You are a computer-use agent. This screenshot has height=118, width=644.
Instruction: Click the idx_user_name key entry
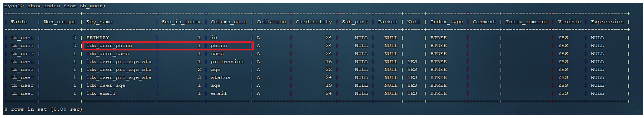coord(107,54)
